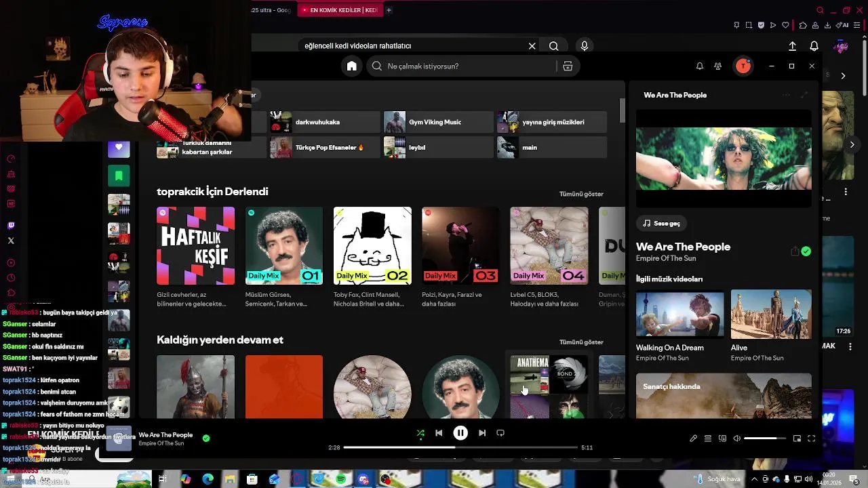Open X icon in browser sidebar
The height and width of the screenshot is (488, 868).
coord(11,241)
